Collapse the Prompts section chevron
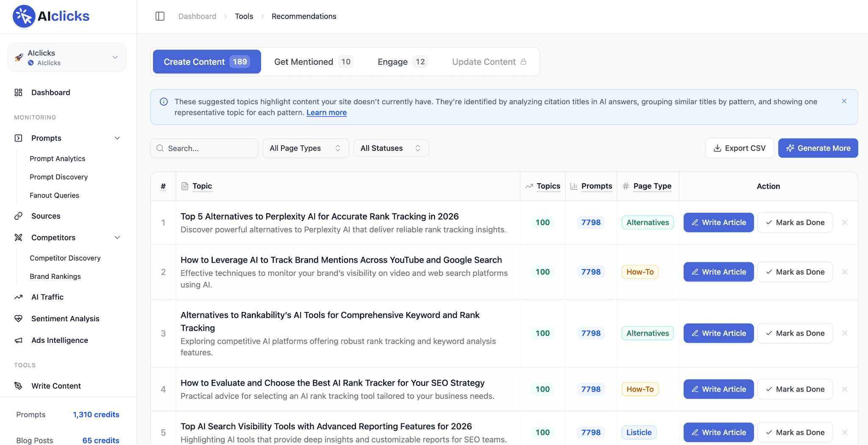 point(117,138)
